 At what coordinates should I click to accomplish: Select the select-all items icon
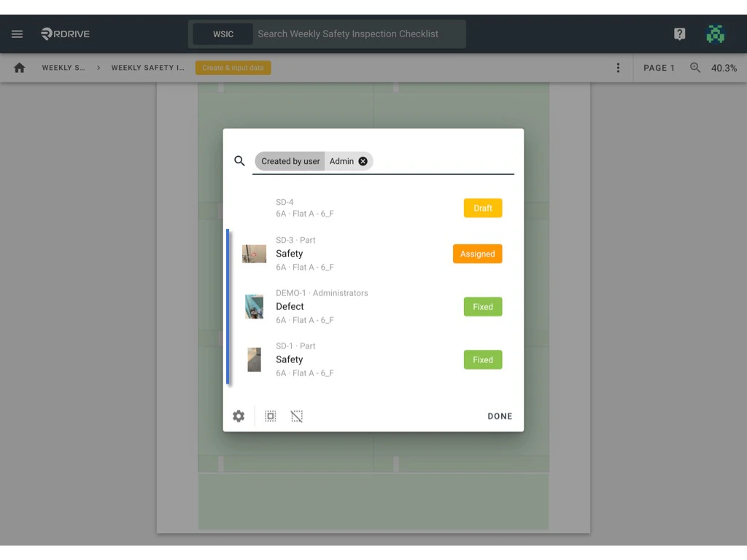coord(271,416)
